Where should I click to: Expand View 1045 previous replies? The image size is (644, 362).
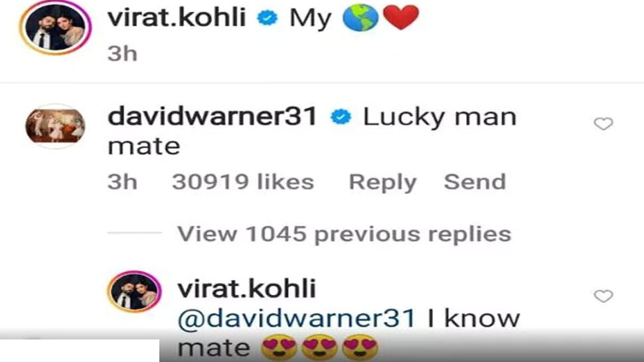[344, 234]
